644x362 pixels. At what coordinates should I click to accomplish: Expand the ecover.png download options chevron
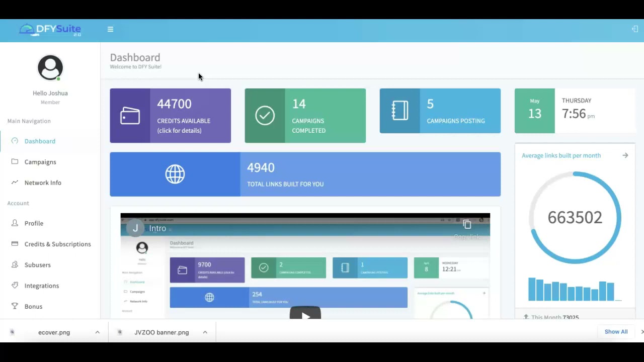(97, 332)
